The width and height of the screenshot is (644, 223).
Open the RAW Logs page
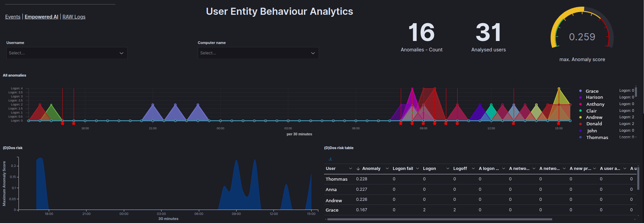point(74,17)
